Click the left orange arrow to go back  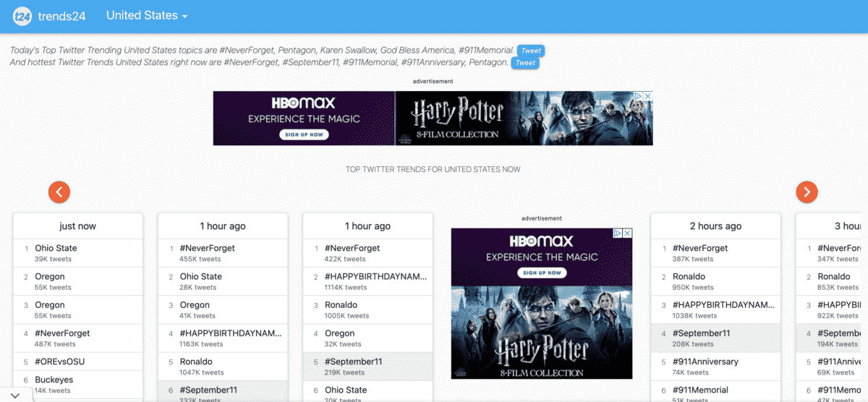pyautogui.click(x=59, y=192)
